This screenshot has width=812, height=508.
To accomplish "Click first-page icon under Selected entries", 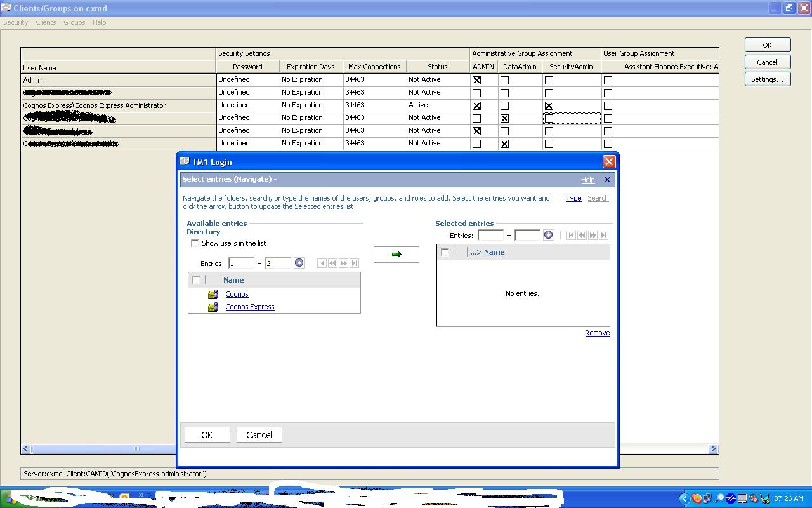I will (571, 235).
